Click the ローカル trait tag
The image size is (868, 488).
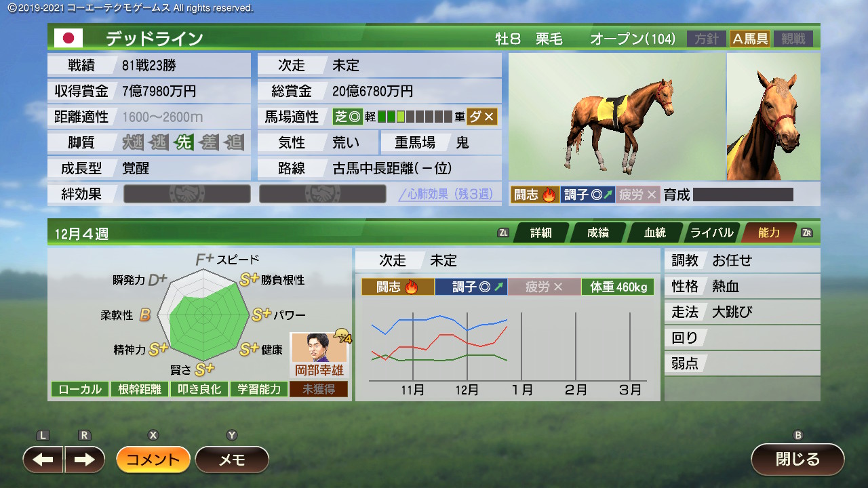[x=80, y=389]
